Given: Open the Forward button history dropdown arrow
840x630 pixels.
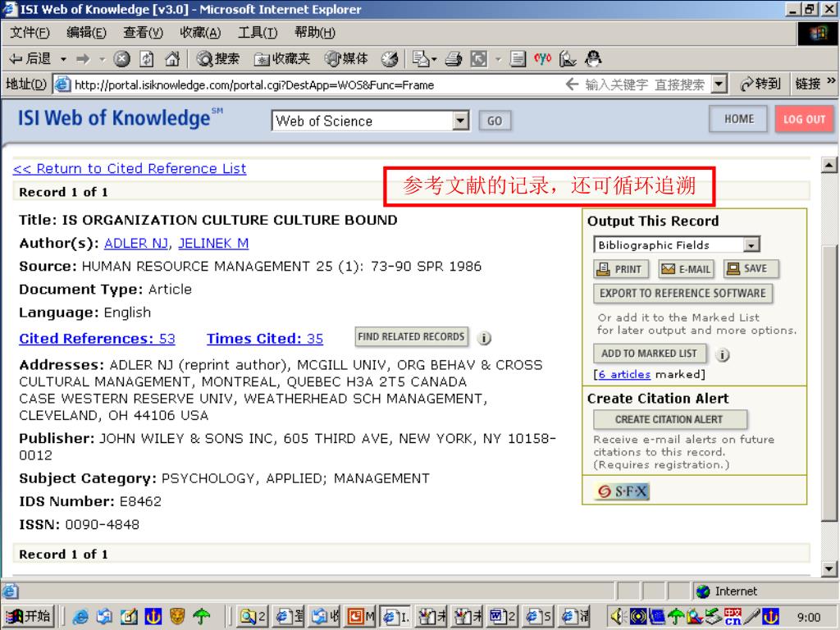Looking at the screenshot, I should [102, 59].
